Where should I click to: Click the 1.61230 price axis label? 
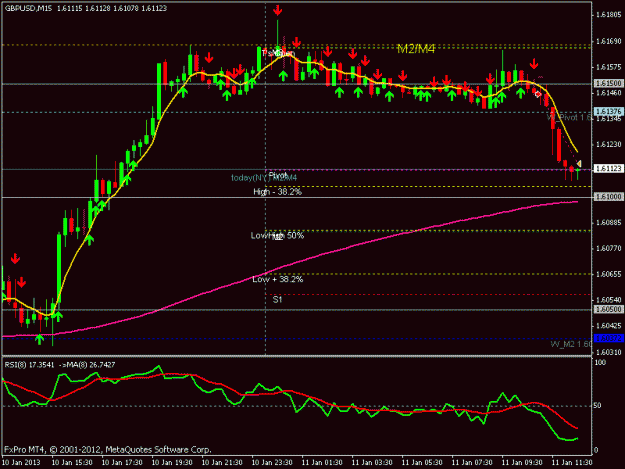pyautogui.click(x=609, y=145)
